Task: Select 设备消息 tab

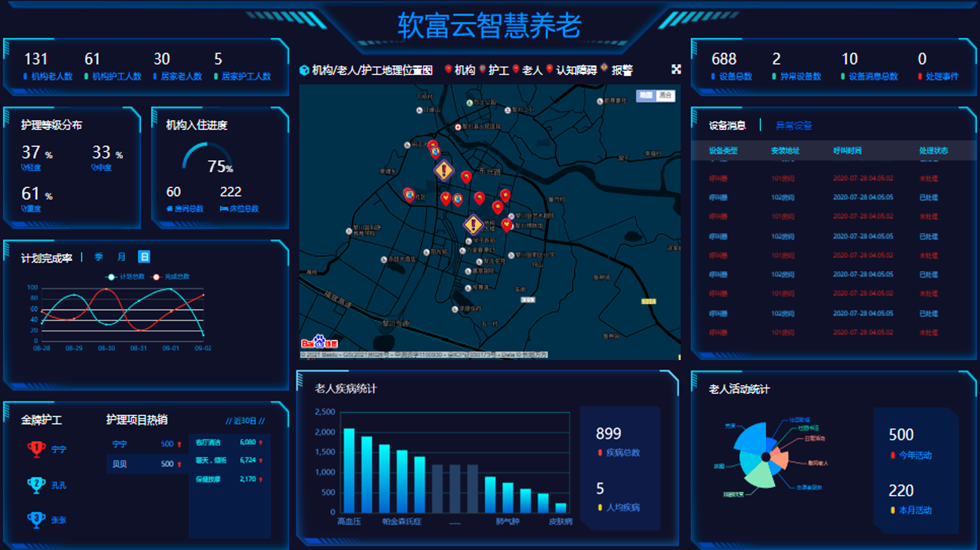Action: pyautogui.click(x=727, y=126)
